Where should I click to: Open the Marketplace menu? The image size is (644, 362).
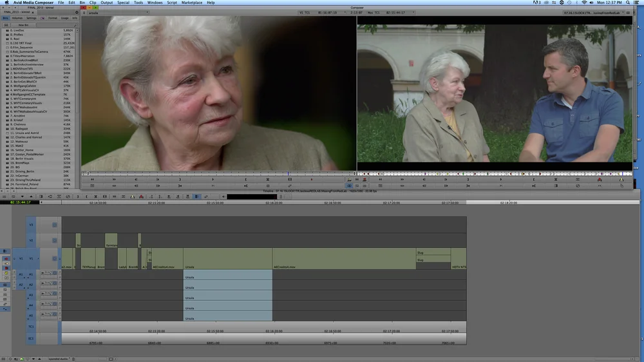[192, 3]
